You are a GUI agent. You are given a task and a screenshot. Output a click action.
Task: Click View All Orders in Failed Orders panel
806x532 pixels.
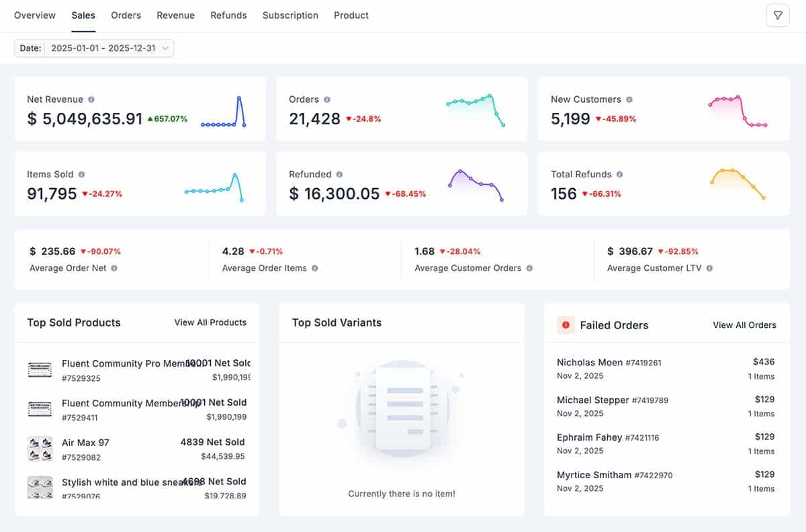744,325
